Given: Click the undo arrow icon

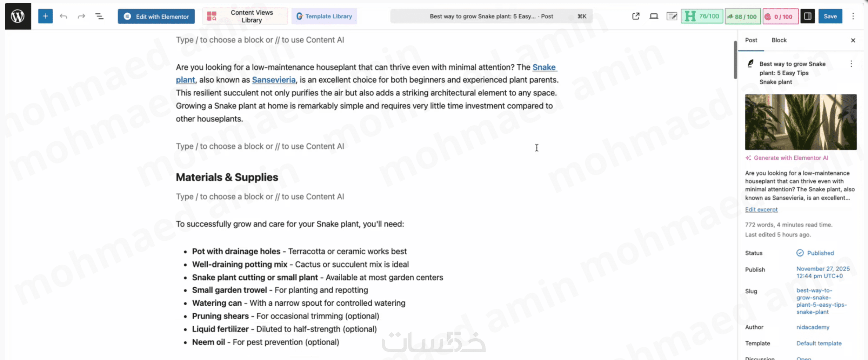Looking at the screenshot, I should pos(64,16).
